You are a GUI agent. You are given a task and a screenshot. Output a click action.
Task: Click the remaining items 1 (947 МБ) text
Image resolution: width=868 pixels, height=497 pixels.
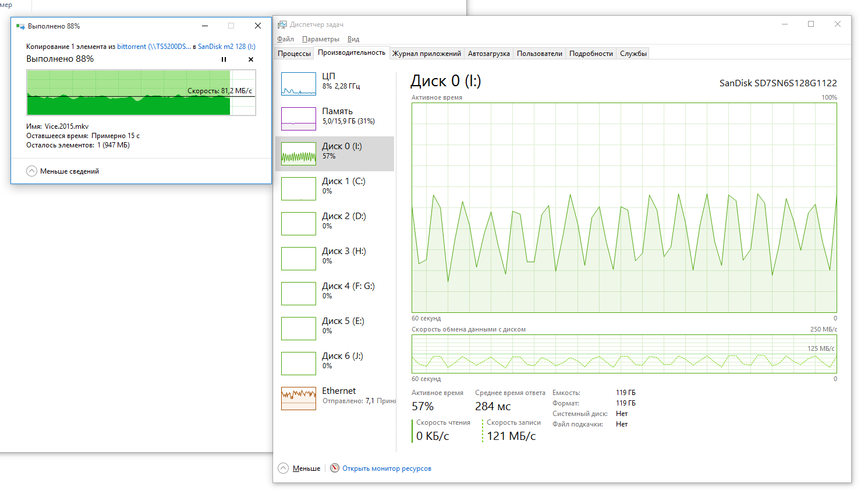[114, 145]
